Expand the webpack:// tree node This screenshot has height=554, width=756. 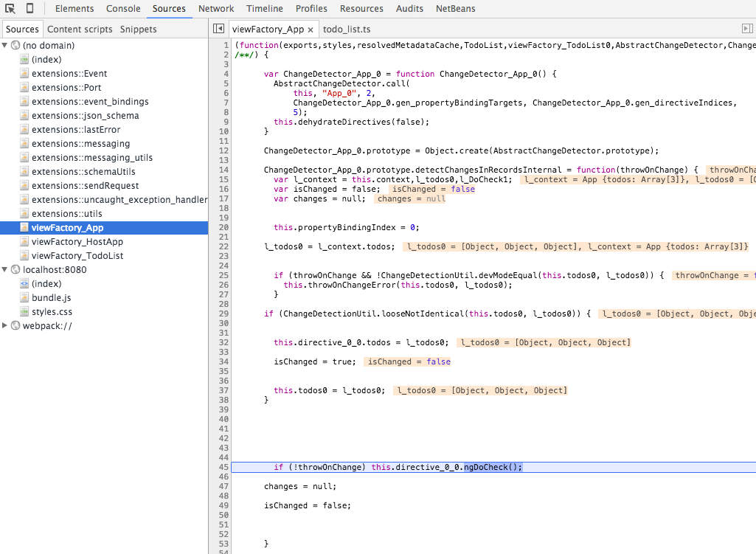click(x=4, y=325)
